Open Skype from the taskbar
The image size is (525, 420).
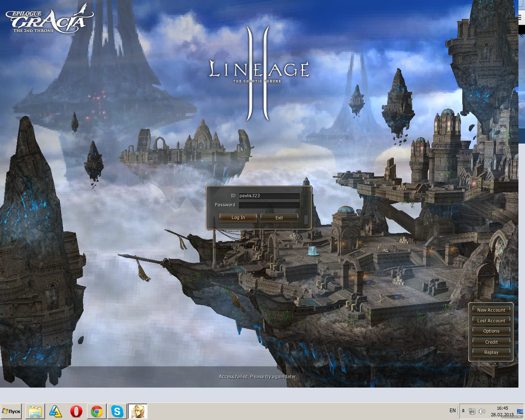[117, 411]
